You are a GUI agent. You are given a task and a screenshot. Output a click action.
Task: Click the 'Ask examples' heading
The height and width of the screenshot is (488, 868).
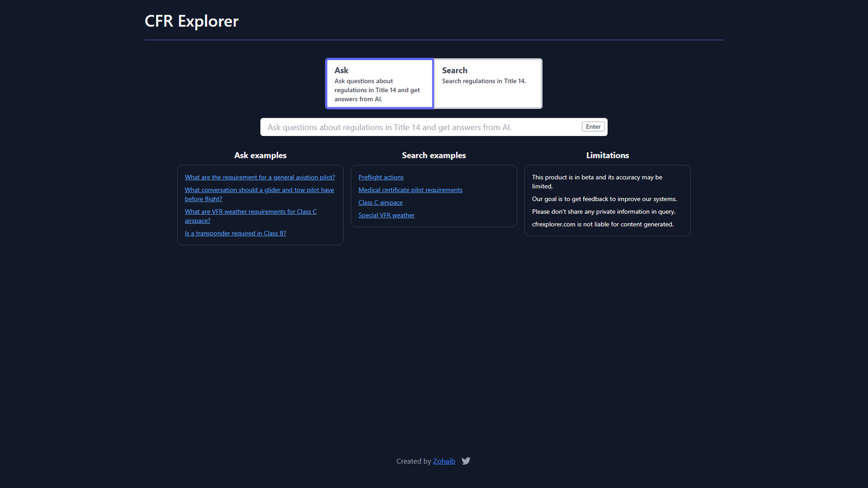pos(260,155)
